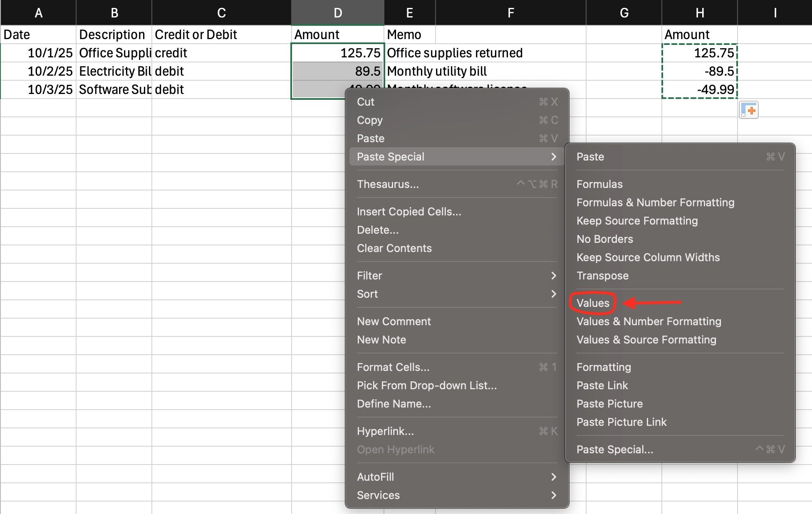Open the Paste Special submenu entry
Viewport: 812px width, 514px height.
click(x=457, y=157)
